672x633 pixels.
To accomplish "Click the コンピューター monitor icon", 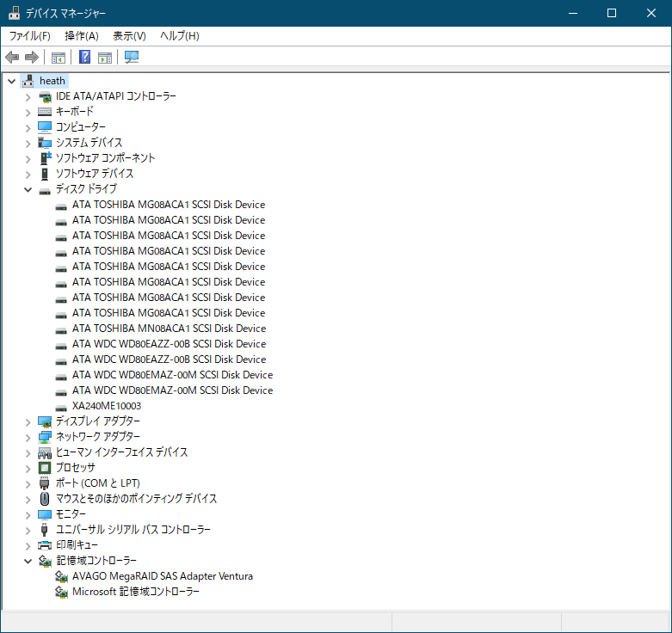I will click(x=45, y=127).
